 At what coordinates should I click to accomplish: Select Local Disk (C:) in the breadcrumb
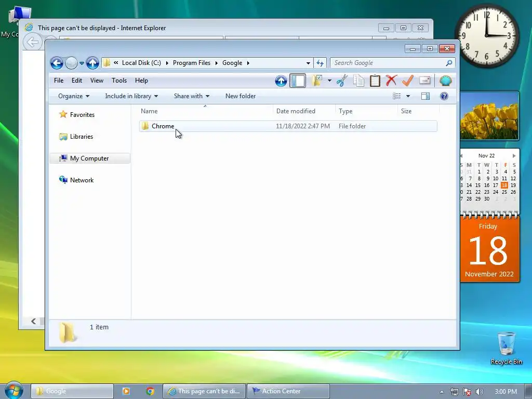[x=141, y=63]
